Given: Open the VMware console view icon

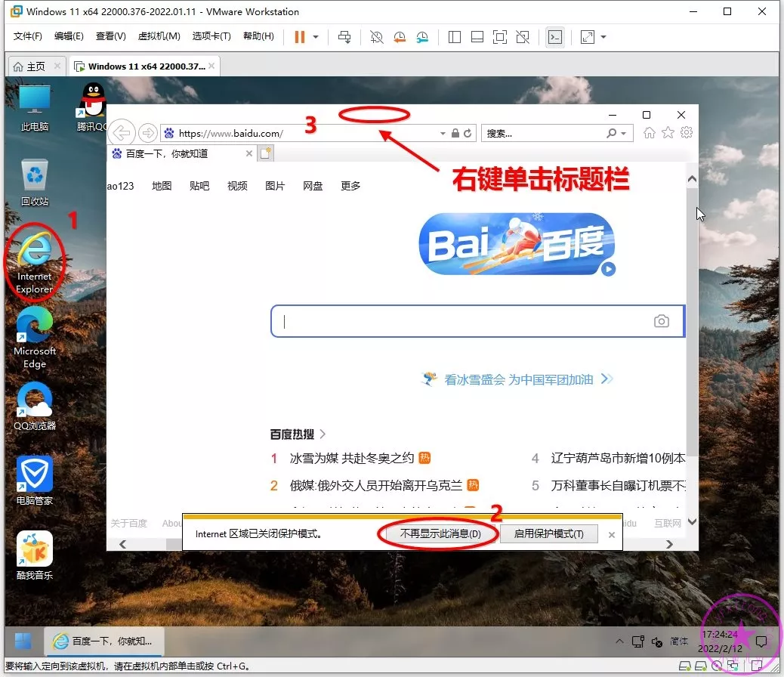Looking at the screenshot, I should [x=555, y=36].
